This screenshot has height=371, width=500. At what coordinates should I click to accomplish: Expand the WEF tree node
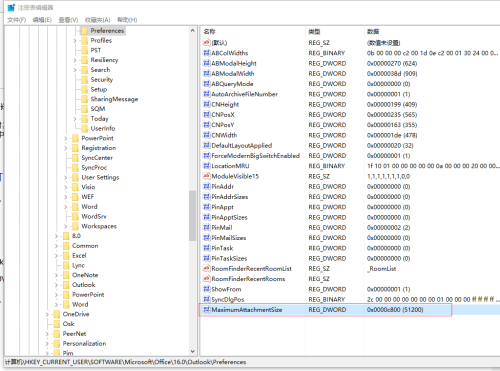pos(66,197)
